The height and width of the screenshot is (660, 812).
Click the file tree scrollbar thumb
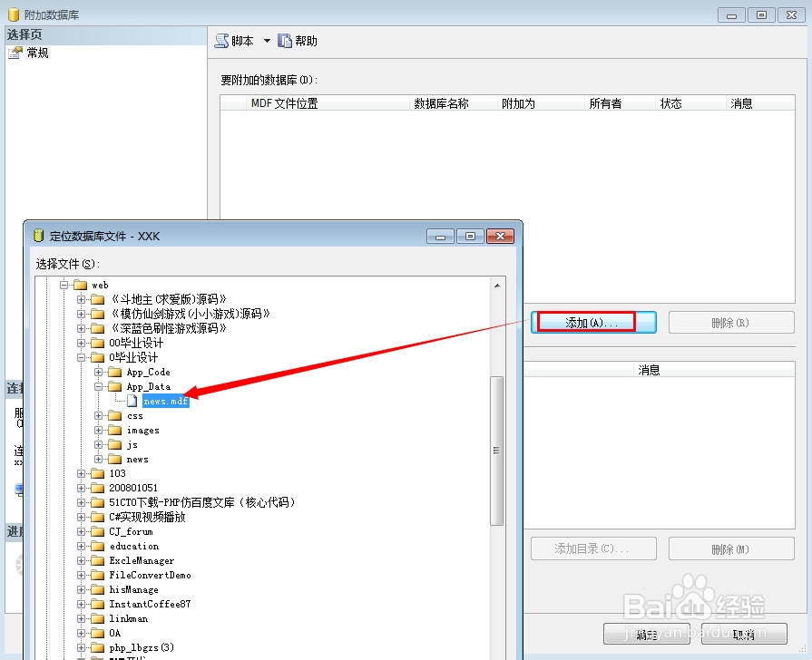click(x=496, y=451)
